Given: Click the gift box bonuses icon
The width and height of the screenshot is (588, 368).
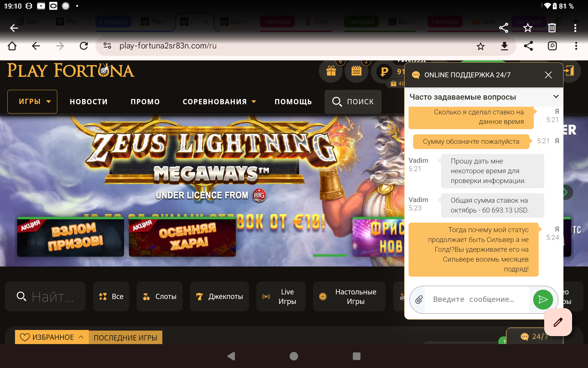Looking at the screenshot, I should pyautogui.click(x=331, y=71).
